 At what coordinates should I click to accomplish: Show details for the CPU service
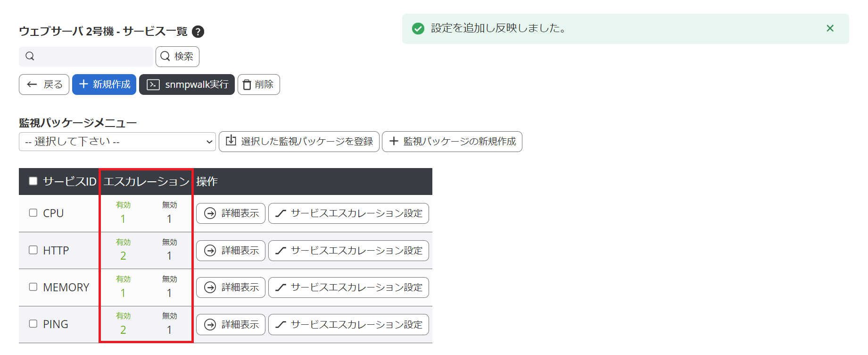pos(231,213)
